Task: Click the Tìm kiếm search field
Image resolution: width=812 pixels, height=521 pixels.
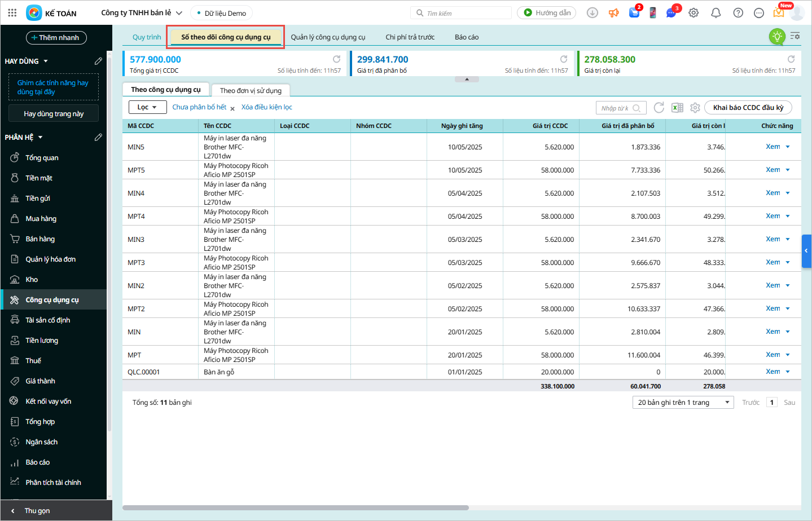Action: [x=463, y=13]
